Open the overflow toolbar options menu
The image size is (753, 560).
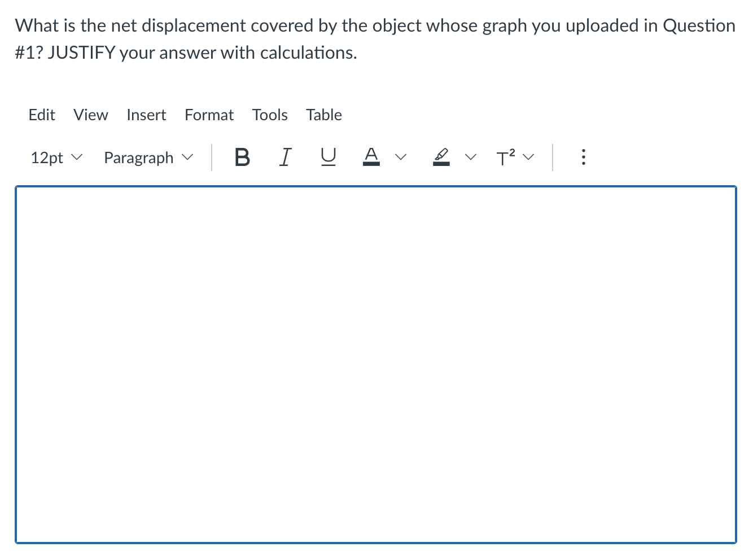click(583, 158)
